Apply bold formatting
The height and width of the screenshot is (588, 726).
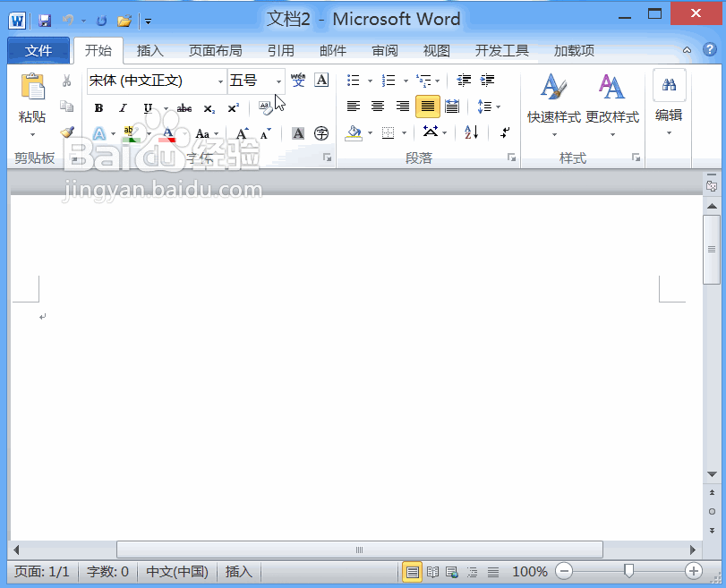point(98,107)
